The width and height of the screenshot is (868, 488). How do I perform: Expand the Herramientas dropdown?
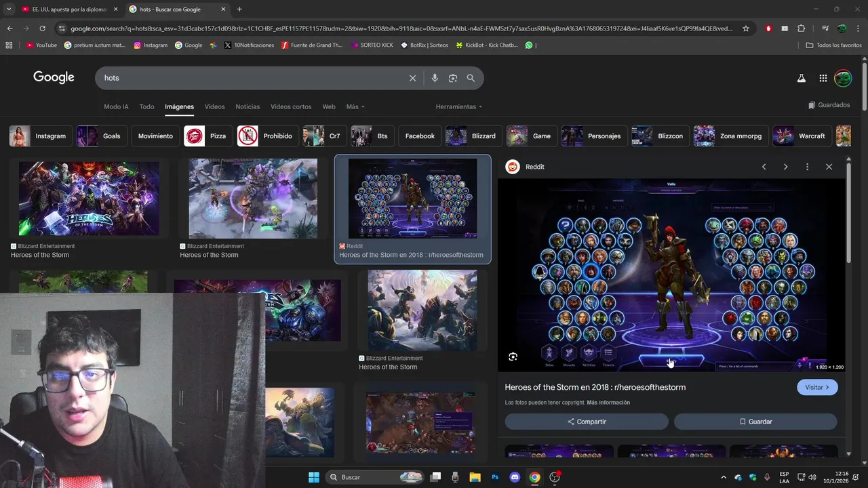point(459,107)
